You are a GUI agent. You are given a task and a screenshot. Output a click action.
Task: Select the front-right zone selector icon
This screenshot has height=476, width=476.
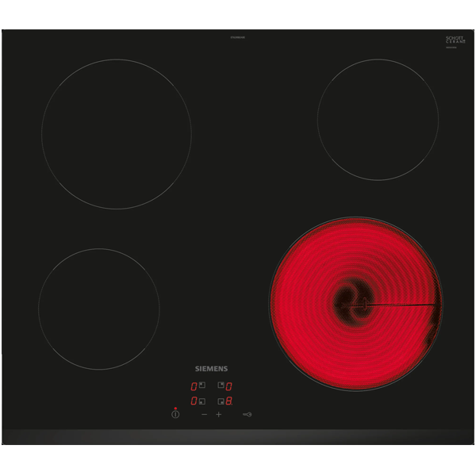221,401
